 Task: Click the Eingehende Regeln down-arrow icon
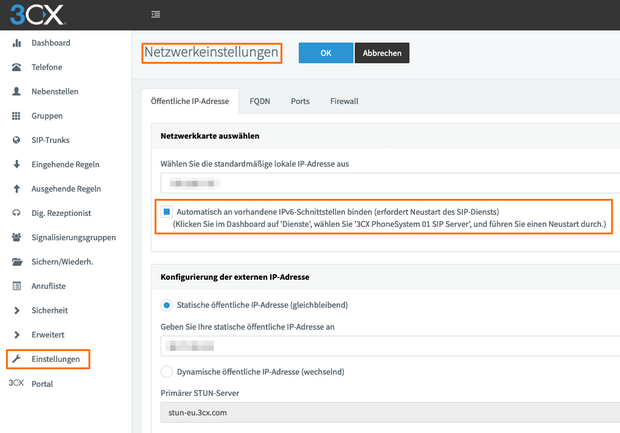click(16, 164)
